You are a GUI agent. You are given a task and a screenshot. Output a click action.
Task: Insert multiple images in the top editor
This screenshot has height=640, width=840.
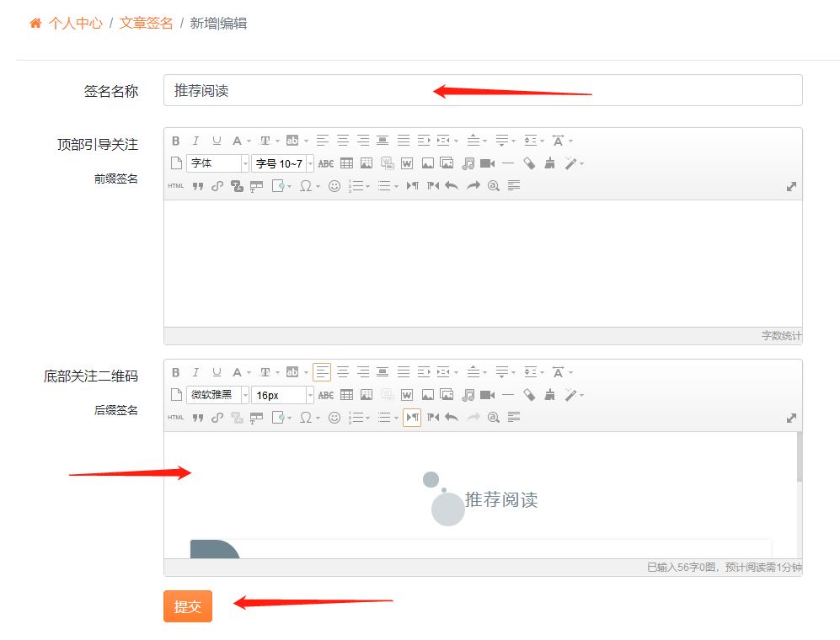click(x=447, y=163)
